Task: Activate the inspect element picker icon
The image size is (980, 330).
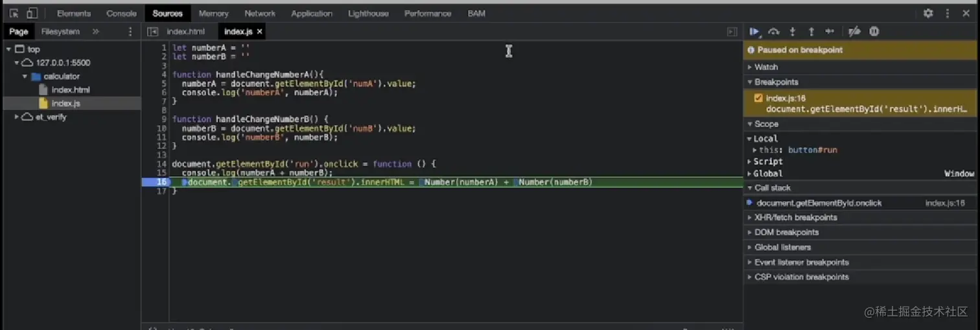Action: pyautogui.click(x=14, y=13)
